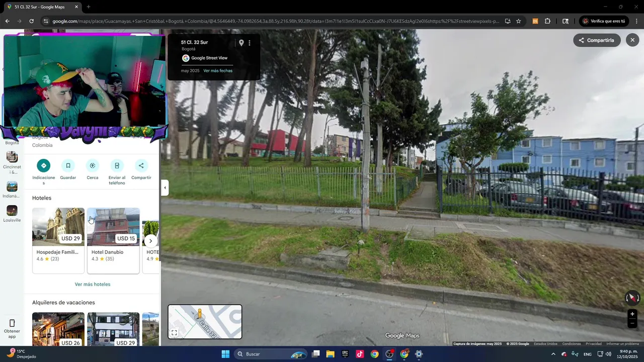Click the Ver más hoteles link
The width and height of the screenshot is (644, 362).
[x=93, y=284]
